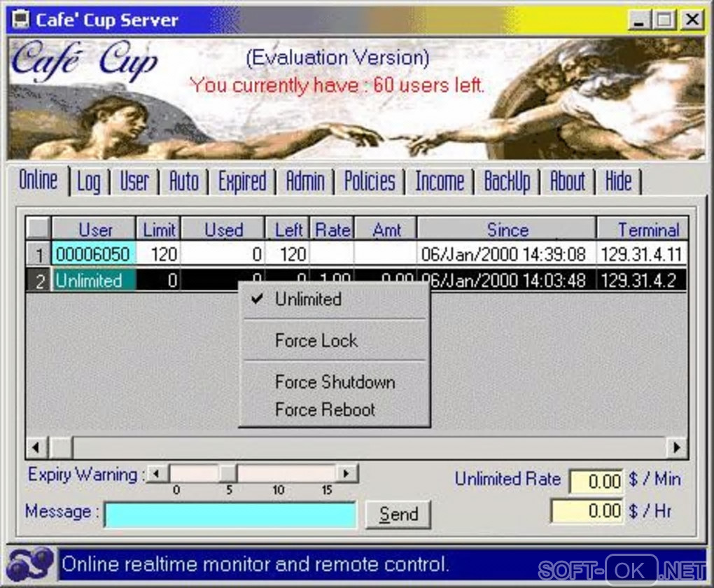Go to the Auto tab

tap(184, 181)
